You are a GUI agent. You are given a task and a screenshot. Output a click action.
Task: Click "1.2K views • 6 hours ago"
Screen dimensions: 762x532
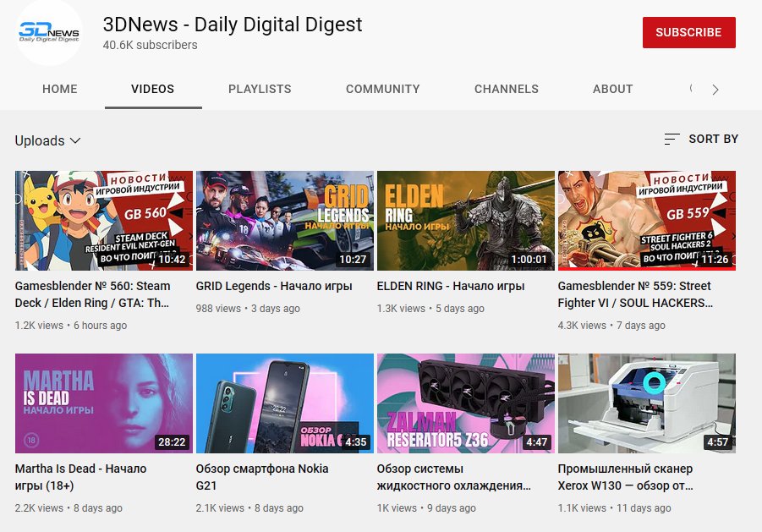point(71,326)
